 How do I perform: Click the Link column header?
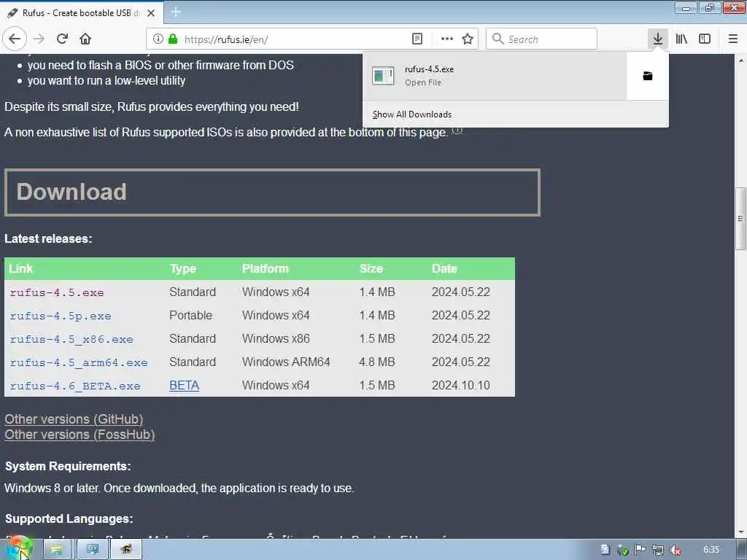coord(21,268)
